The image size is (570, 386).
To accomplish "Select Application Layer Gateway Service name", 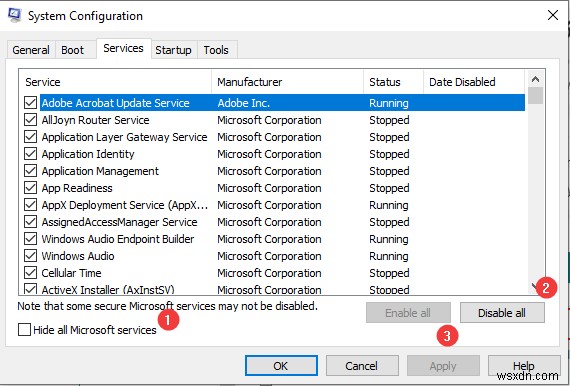I will pos(124,137).
